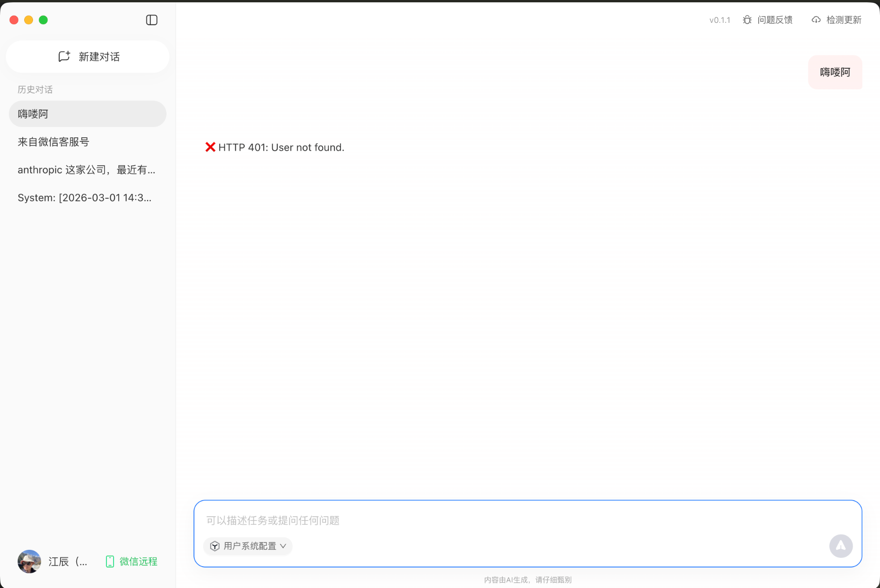The width and height of the screenshot is (880, 588).
Task: Click the cube icon in config selector
Action: [x=215, y=546]
